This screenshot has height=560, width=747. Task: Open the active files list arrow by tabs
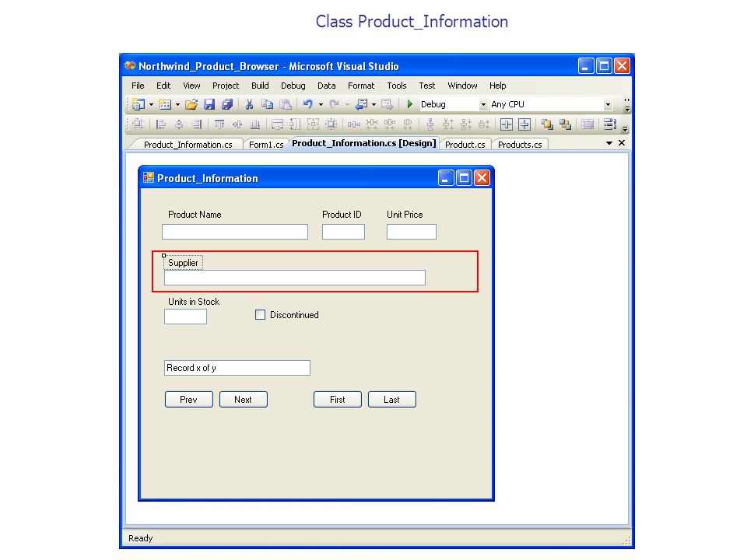[608, 143]
